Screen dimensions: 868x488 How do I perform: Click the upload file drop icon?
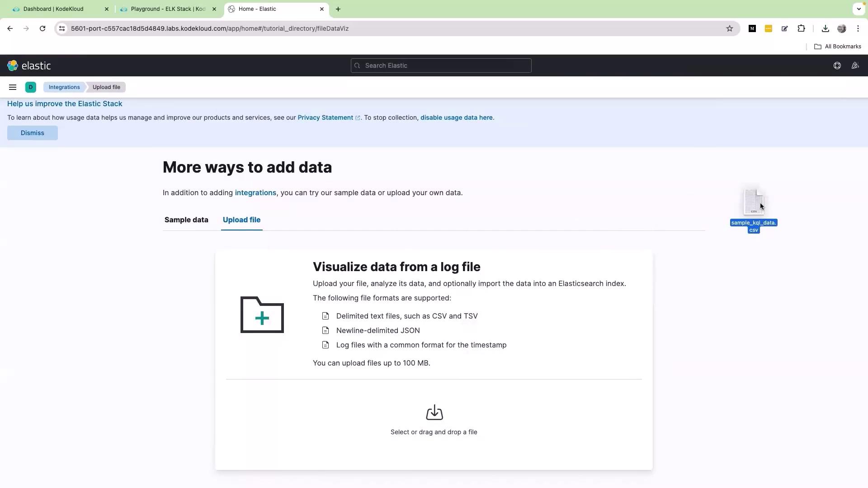[x=434, y=413]
